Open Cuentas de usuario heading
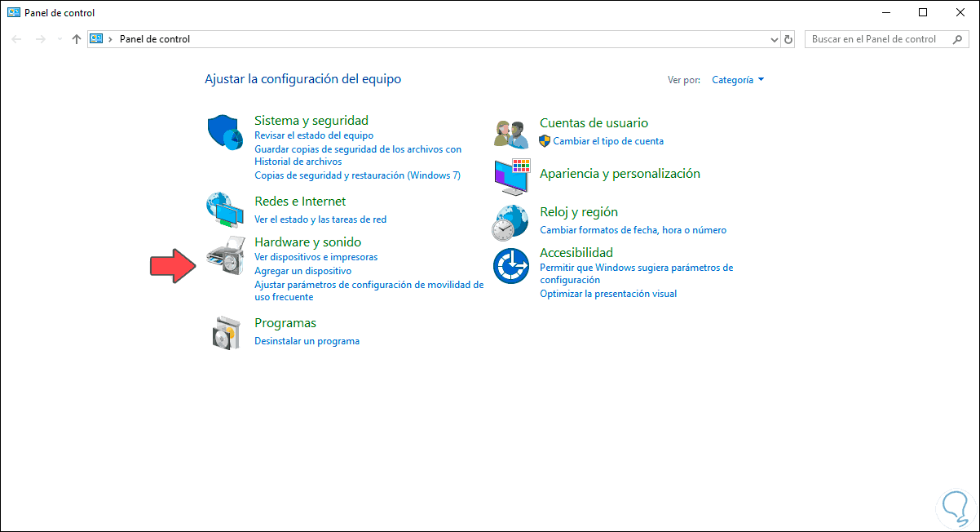This screenshot has width=980, height=532. (x=594, y=123)
